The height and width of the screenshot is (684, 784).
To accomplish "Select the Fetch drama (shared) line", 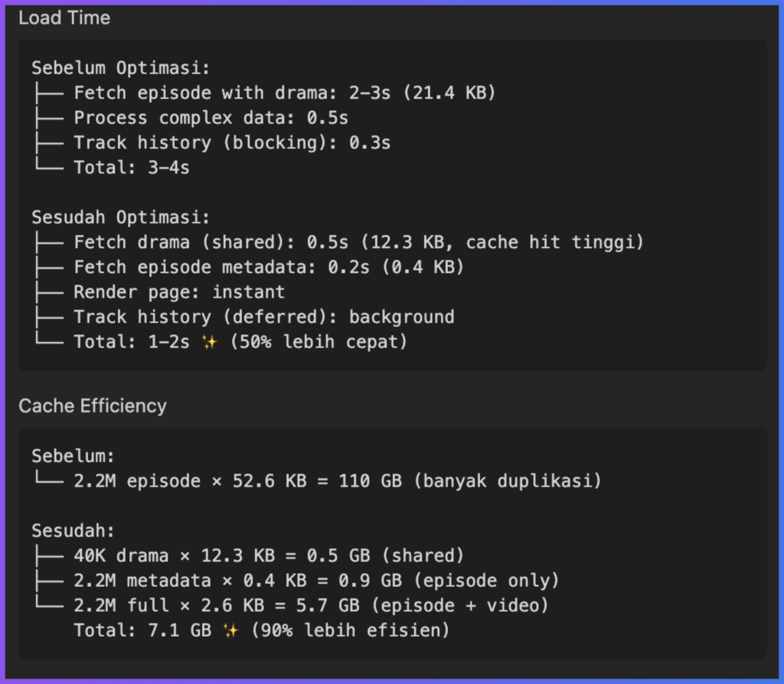I will (x=358, y=243).
